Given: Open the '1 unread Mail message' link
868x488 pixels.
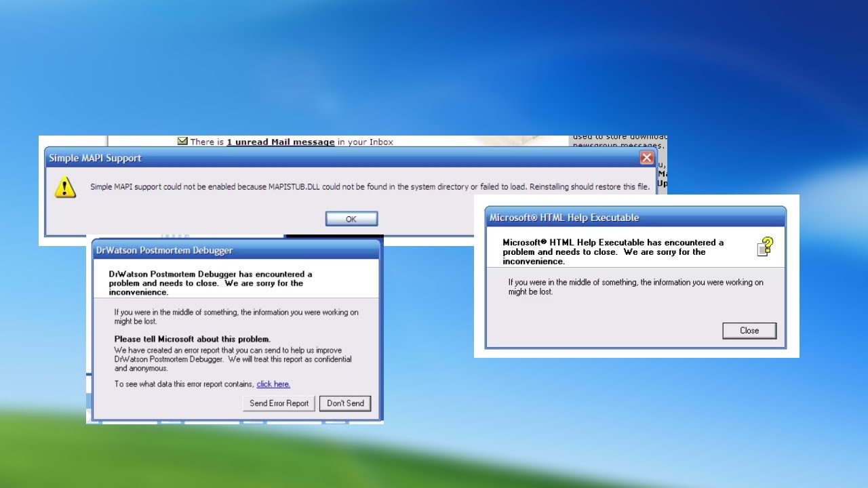Looking at the screenshot, I should pos(281,142).
